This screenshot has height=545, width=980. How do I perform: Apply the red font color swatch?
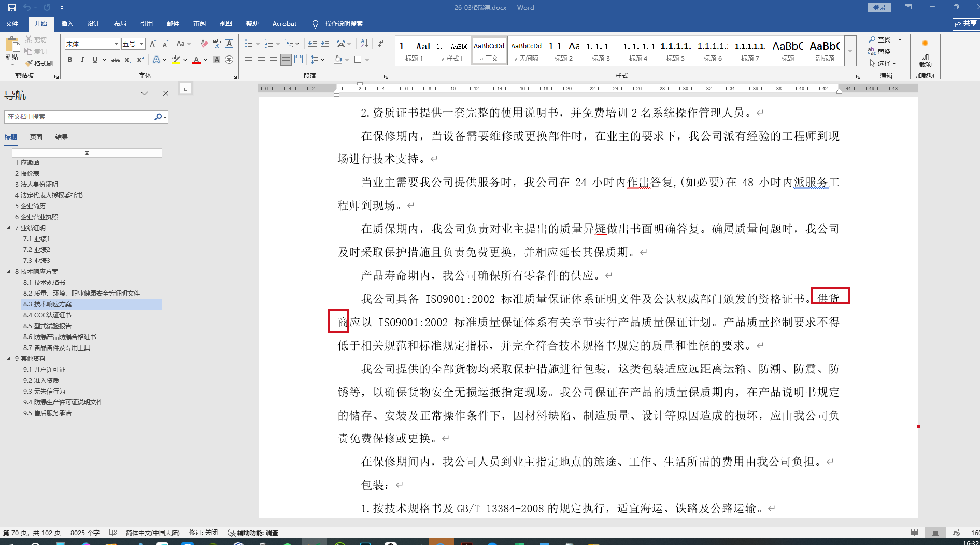196,60
